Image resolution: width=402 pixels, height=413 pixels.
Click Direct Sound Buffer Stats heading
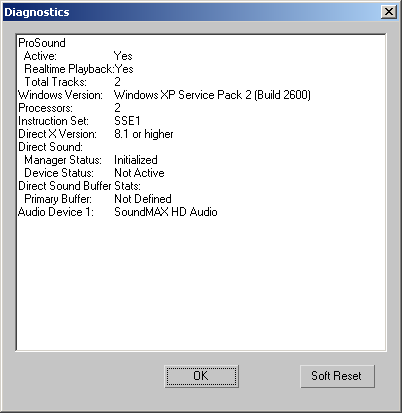tap(79, 186)
